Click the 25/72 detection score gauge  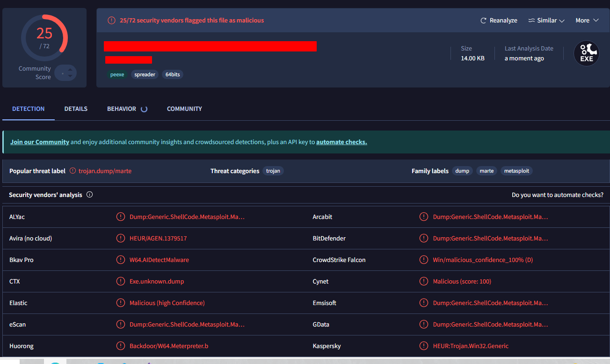point(44,38)
